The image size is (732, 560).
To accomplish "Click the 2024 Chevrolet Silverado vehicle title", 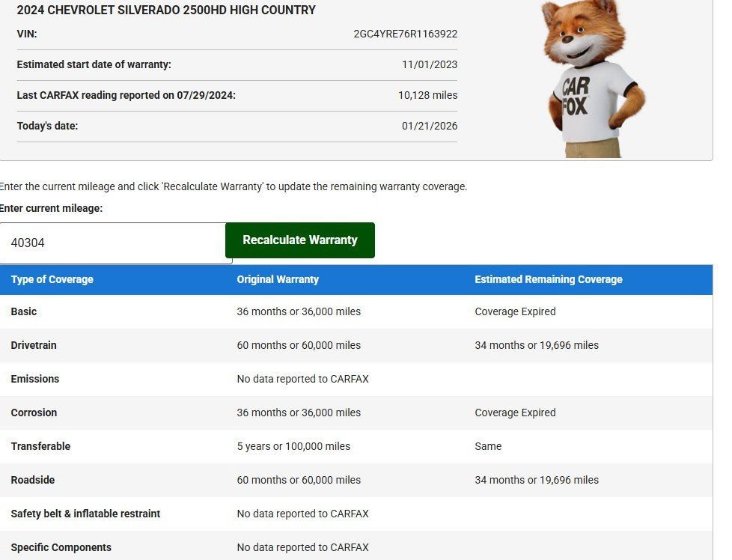I will pos(166,10).
